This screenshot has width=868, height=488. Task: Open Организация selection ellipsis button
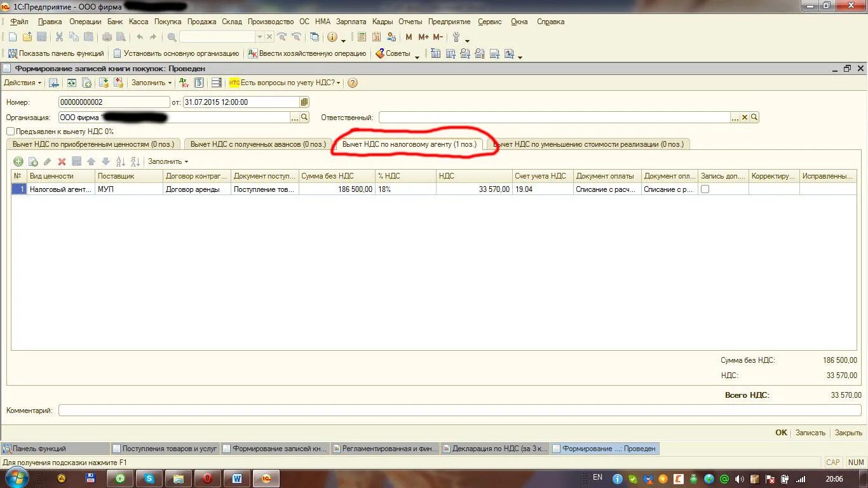[x=295, y=117]
